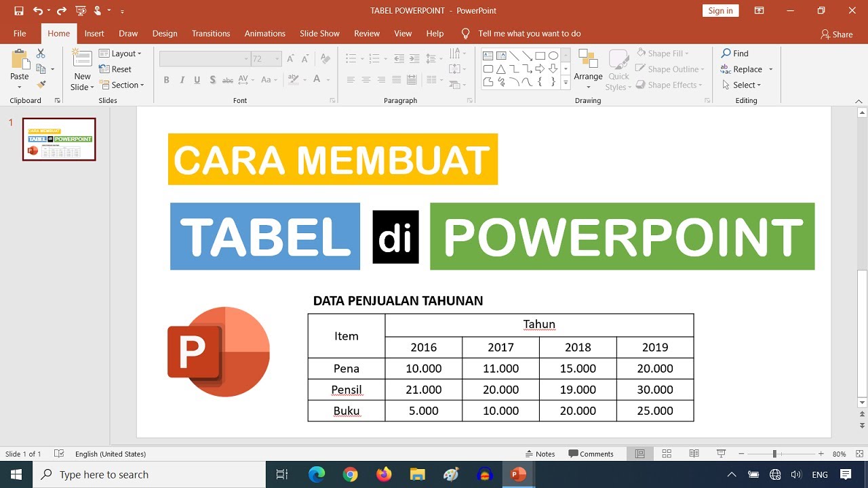Clear all formatting
Image resolution: width=868 pixels, height=488 pixels.
pos(325,59)
